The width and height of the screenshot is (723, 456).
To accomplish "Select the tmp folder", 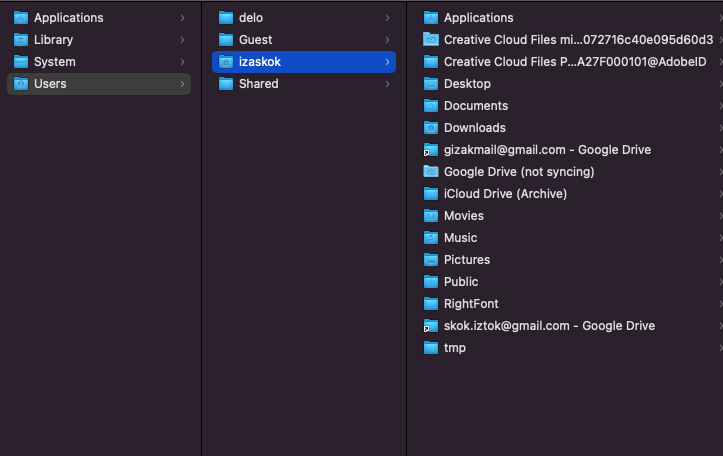I will pyautogui.click(x=570, y=348).
